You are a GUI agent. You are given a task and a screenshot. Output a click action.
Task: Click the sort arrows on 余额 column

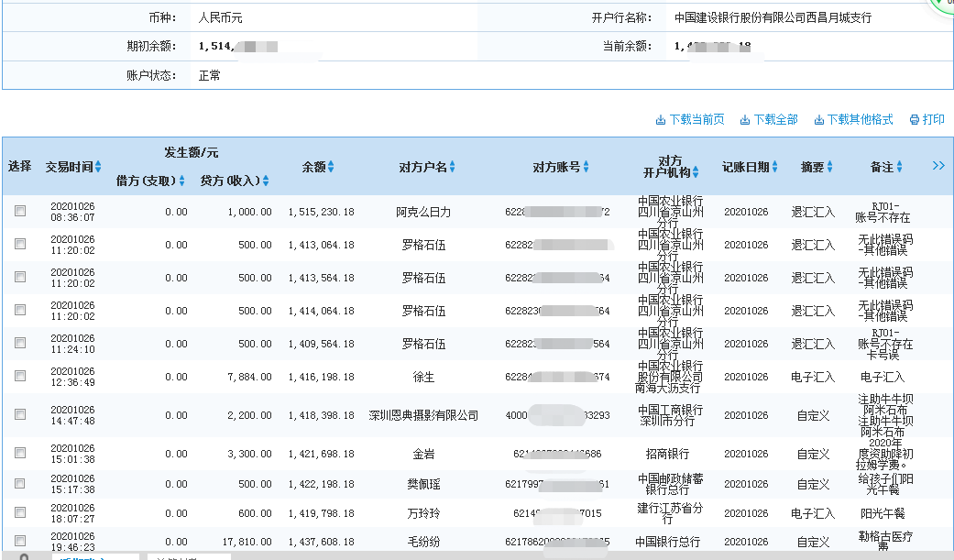(x=331, y=166)
